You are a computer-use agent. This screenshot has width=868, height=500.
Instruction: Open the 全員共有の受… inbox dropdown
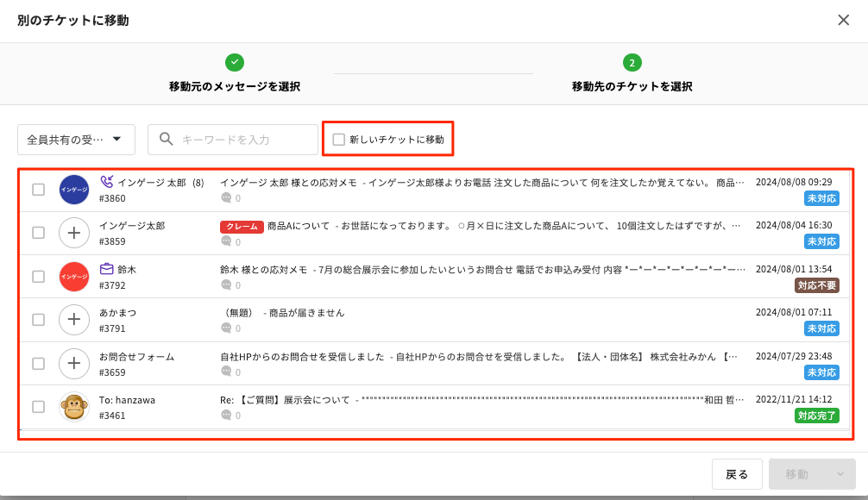pyautogui.click(x=75, y=139)
